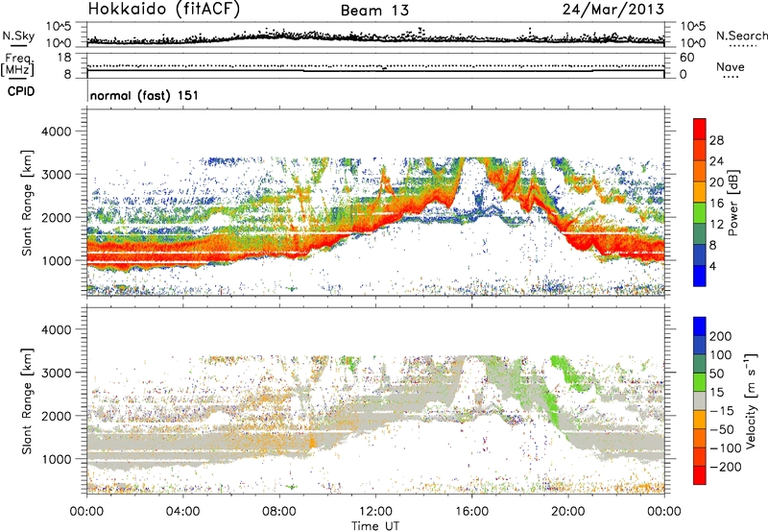Click '3000' on the velocity panel range axis
Viewport: 768px width, 532px height.
click(57, 373)
